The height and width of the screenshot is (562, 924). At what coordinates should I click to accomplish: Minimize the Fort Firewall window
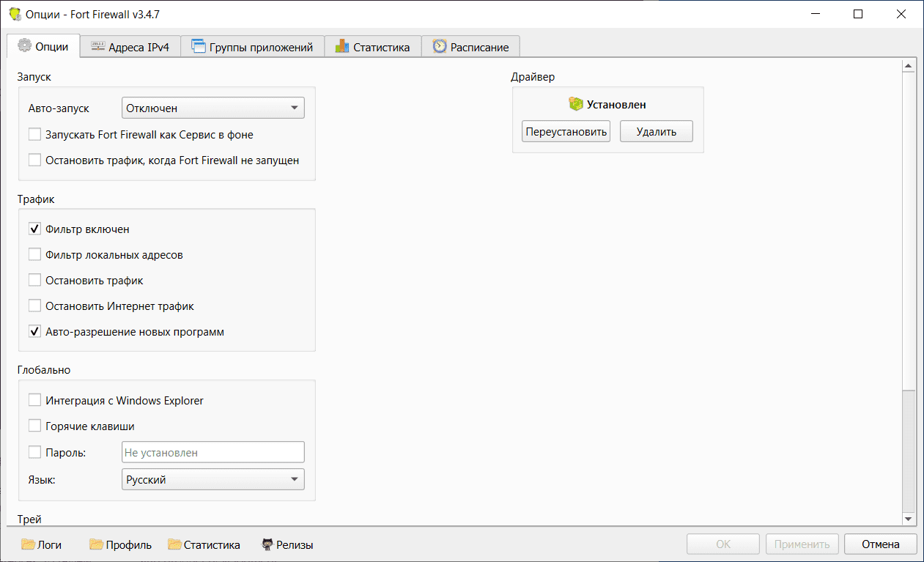pyautogui.click(x=816, y=14)
